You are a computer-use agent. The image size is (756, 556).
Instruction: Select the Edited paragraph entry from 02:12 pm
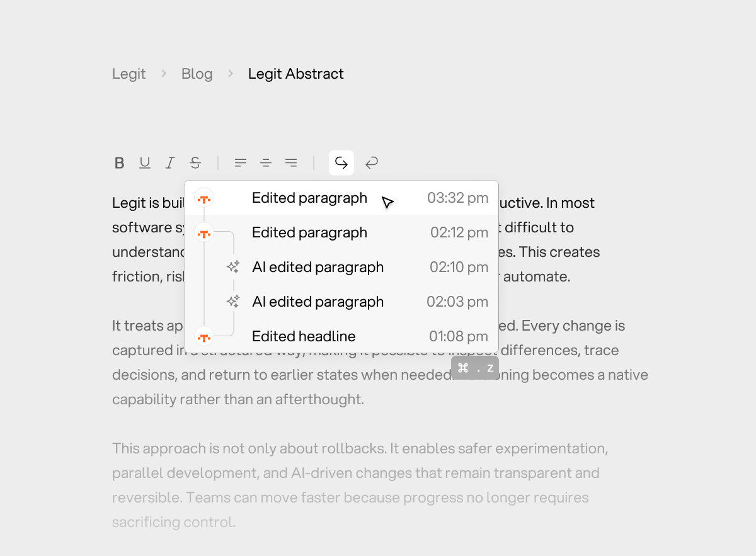click(x=309, y=232)
